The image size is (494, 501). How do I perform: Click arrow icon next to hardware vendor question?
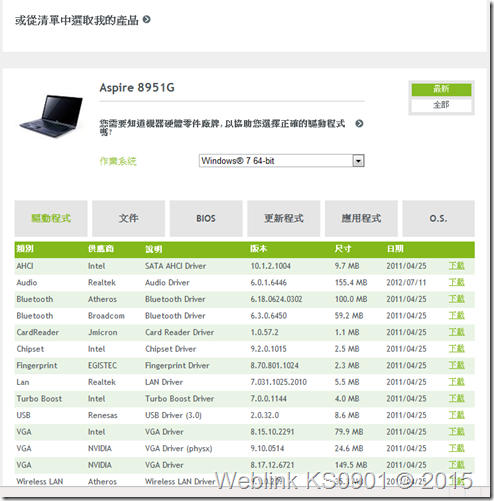coord(359,124)
